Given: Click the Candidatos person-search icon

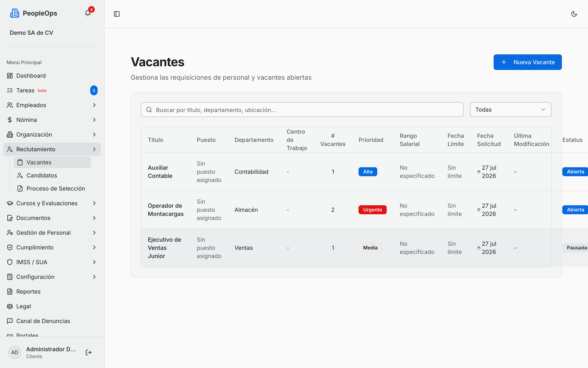Looking at the screenshot, I should pos(20,175).
